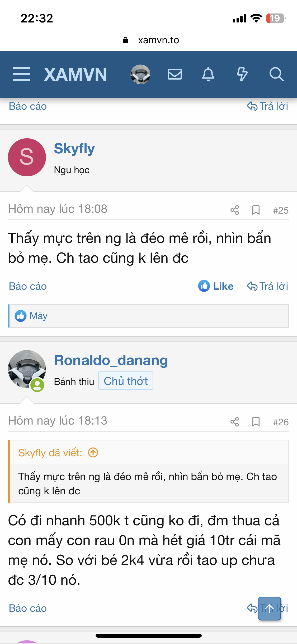Open the hamburger navigation menu
Image resolution: width=297 pixels, height=644 pixels.
[x=21, y=74]
